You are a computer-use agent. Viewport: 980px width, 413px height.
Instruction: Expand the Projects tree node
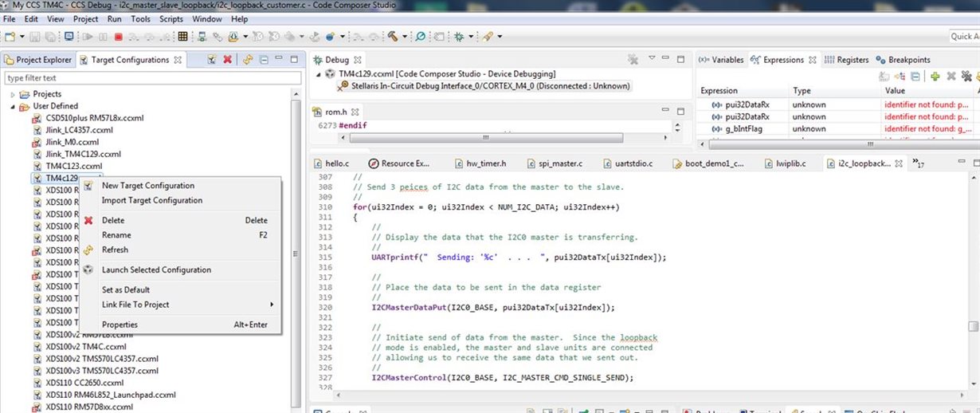click(x=13, y=94)
